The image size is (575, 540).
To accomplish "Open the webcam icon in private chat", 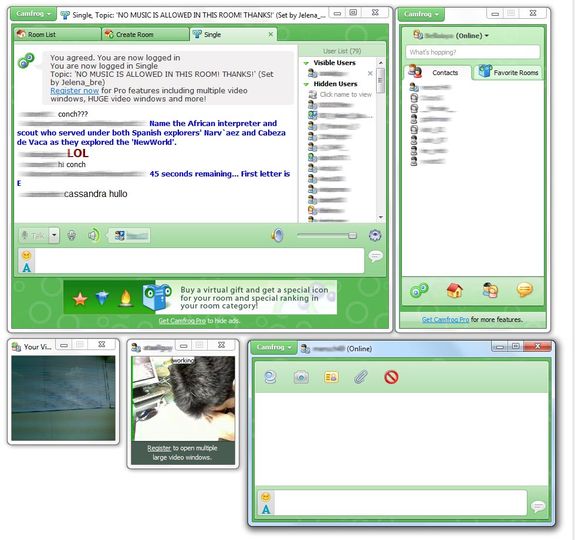I will pos(270,377).
